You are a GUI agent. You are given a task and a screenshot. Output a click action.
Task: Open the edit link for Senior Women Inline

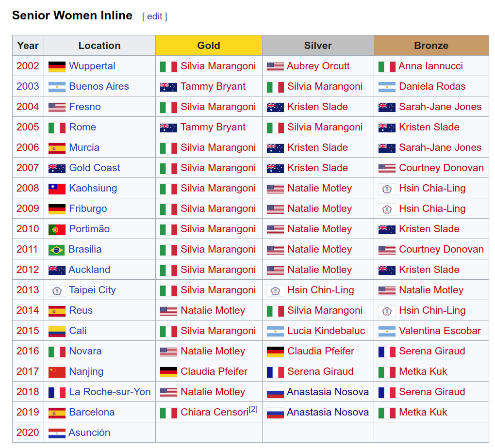[x=154, y=16]
